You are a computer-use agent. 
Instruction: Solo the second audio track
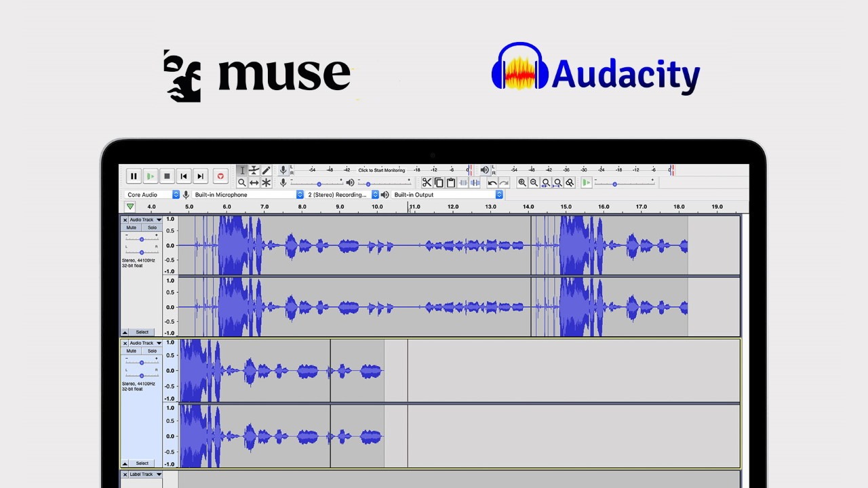point(152,351)
